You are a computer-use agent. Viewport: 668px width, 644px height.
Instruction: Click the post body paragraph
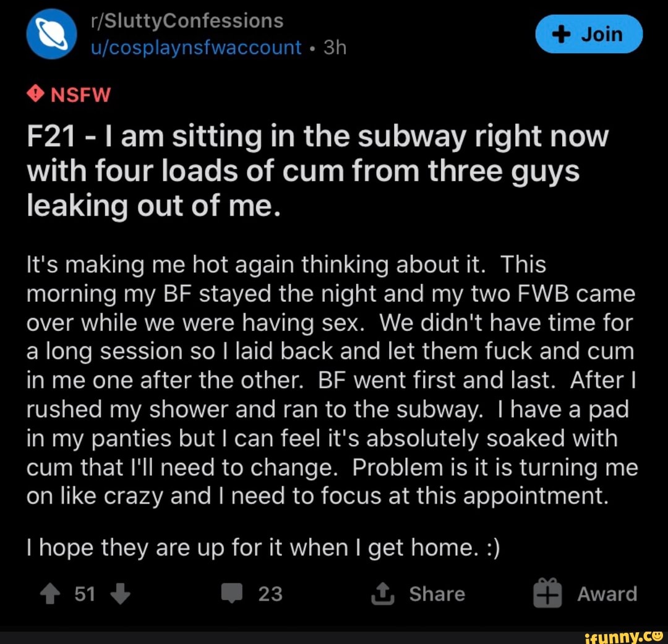[331, 380]
